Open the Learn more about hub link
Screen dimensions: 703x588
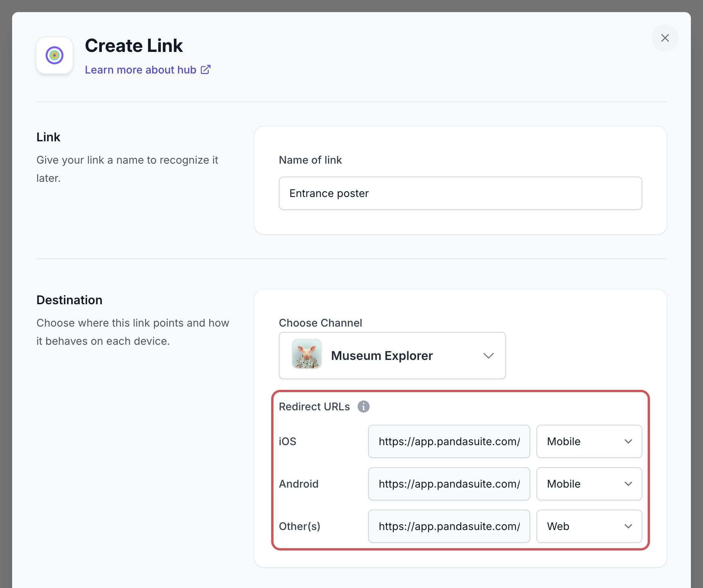click(147, 70)
